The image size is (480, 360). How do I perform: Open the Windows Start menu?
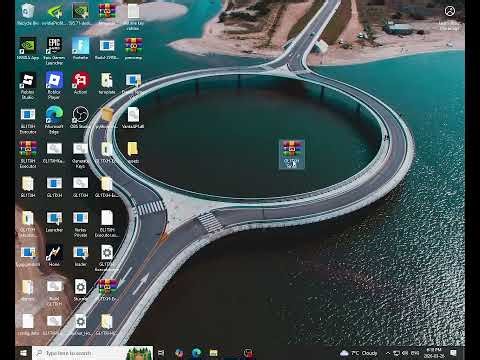point(23,353)
